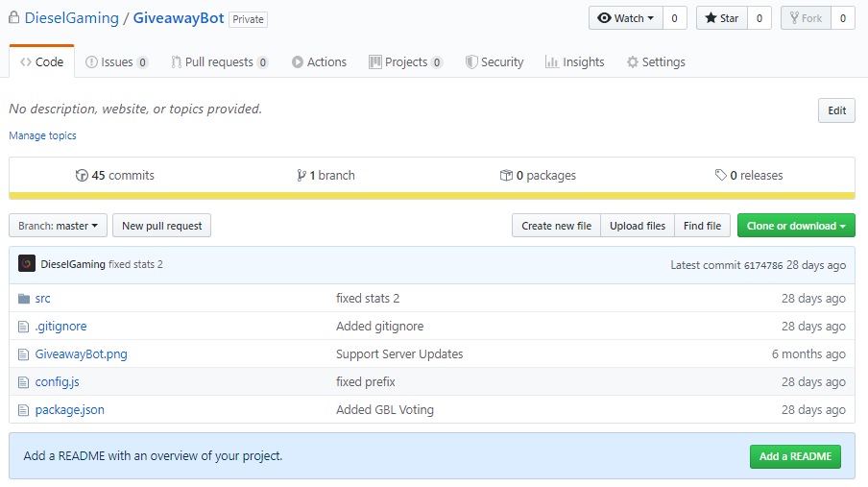View the 0 packages page

point(538,176)
